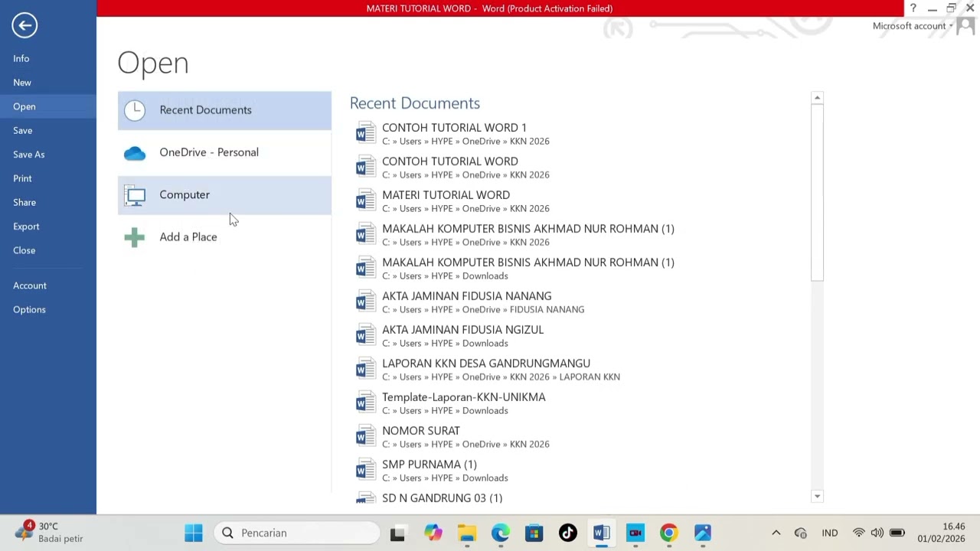Image resolution: width=980 pixels, height=551 pixels.
Task: Open Google Chrome from the taskbar
Action: (668, 533)
